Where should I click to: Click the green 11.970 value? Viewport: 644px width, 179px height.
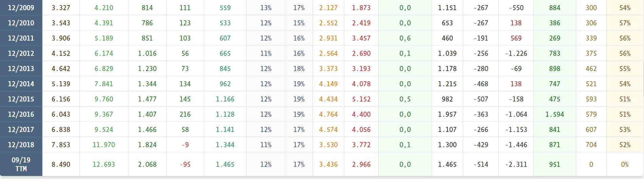tap(104, 145)
